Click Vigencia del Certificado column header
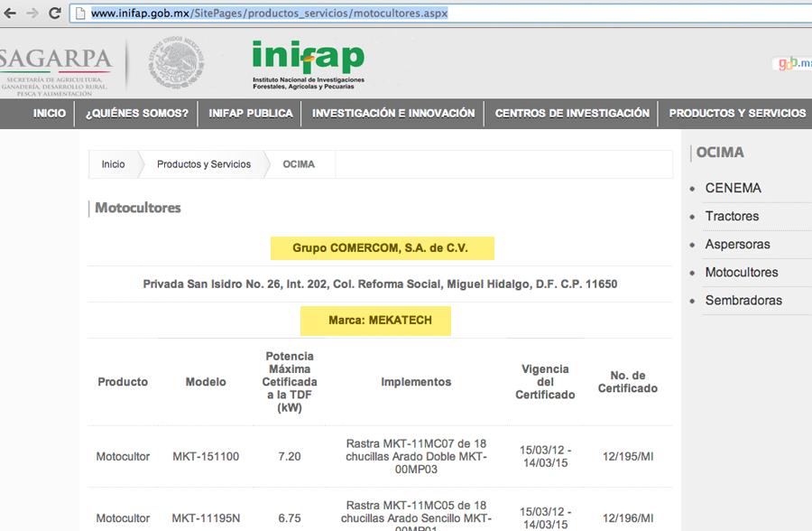 (545, 382)
